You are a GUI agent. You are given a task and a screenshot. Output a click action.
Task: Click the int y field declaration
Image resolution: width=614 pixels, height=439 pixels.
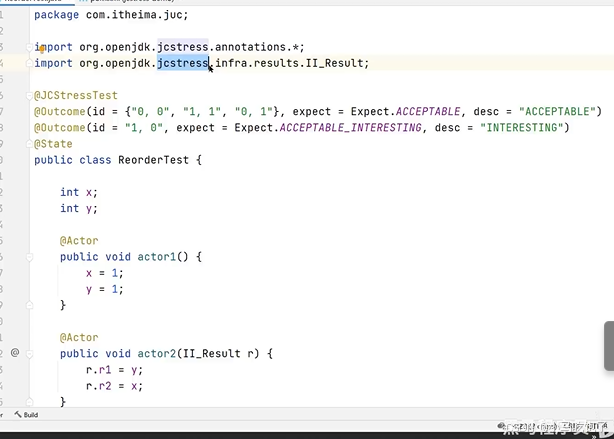coord(79,208)
